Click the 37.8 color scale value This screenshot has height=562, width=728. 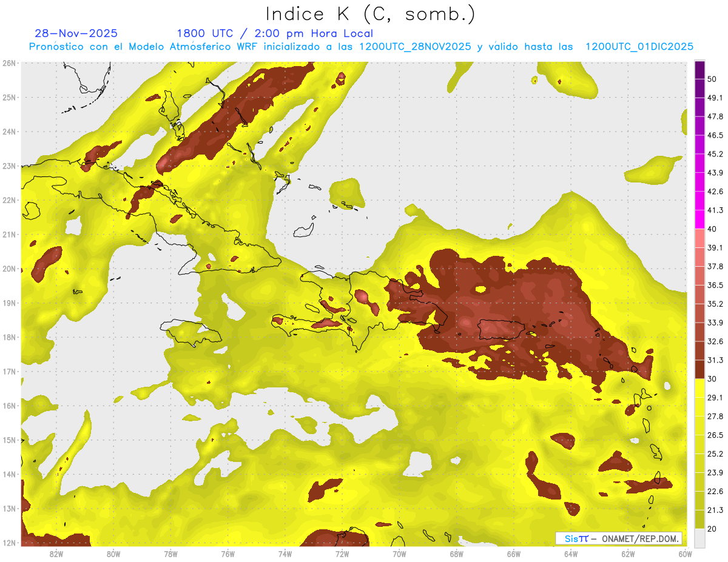click(x=715, y=267)
